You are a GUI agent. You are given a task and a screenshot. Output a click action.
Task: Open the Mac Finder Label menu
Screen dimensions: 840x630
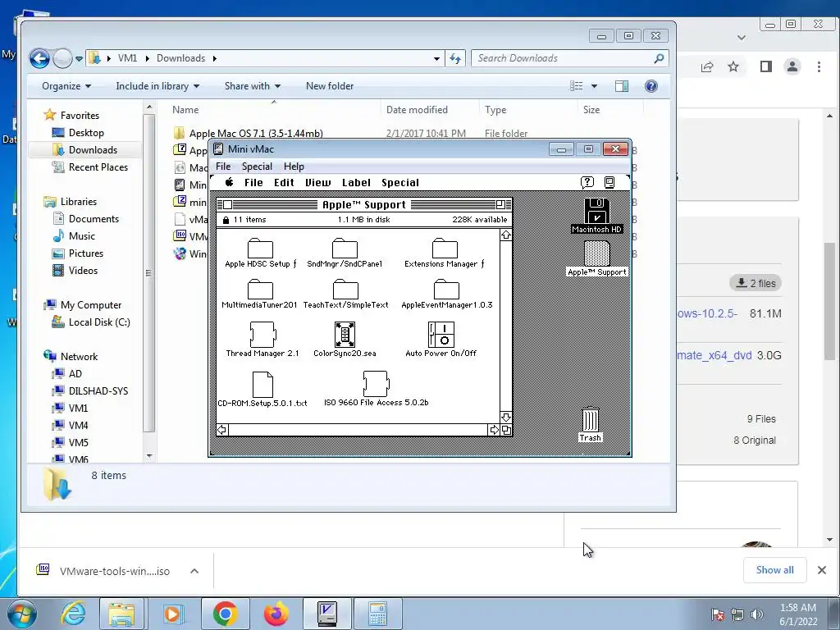(356, 183)
